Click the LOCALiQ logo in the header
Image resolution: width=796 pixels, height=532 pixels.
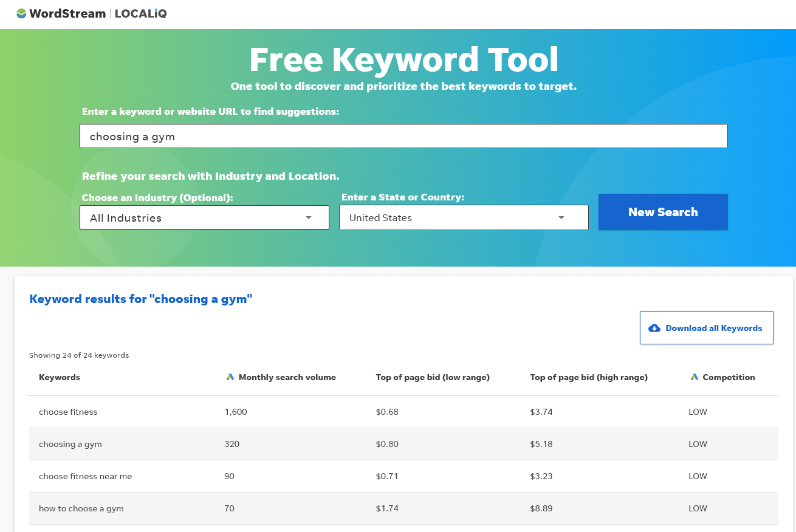tap(140, 13)
